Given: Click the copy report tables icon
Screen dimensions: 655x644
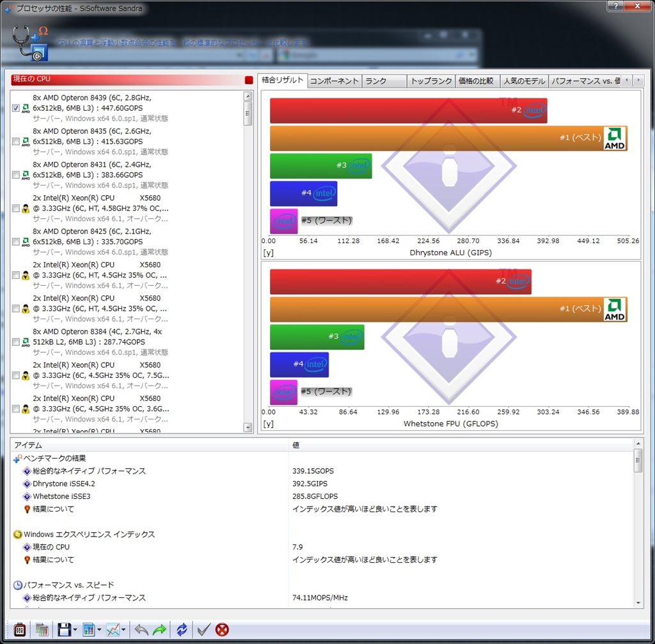Looking at the screenshot, I should click(42, 630).
